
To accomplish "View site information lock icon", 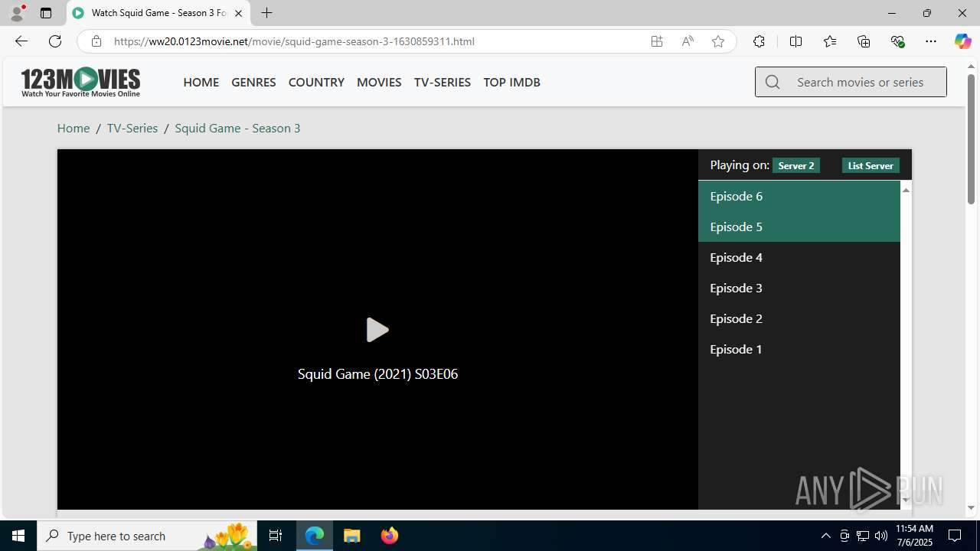I will tap(96, 41).
